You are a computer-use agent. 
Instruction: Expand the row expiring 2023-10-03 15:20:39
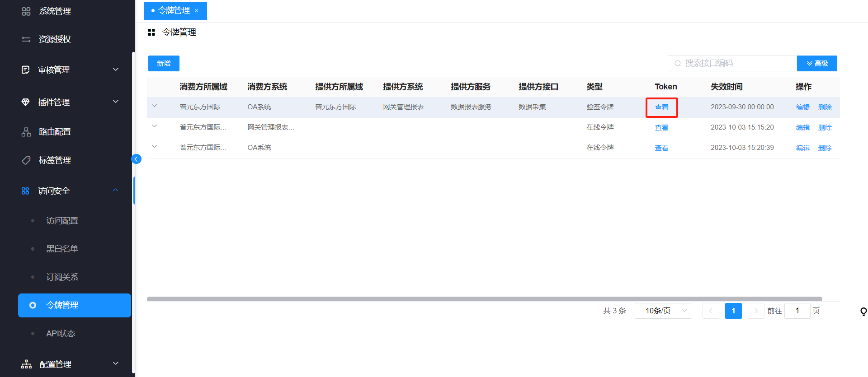coord(155,146)
